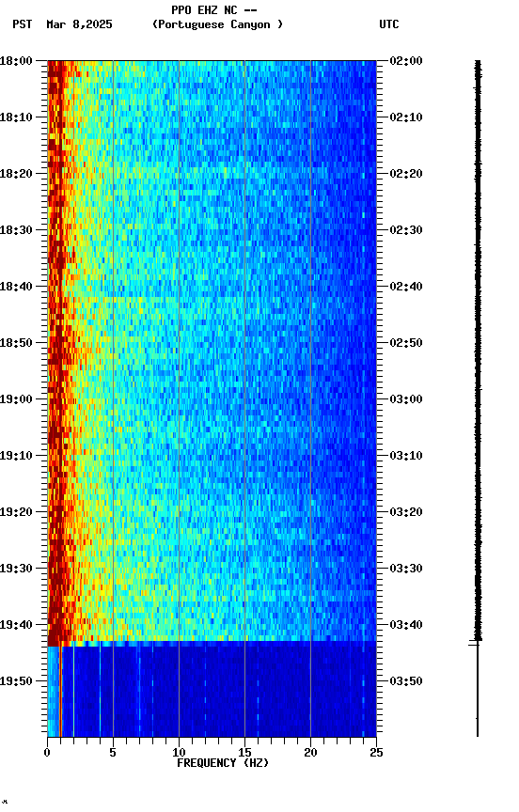Click the 02:30 UTC time label
The width and height of the screenshot is (519, 812).
pyautogui.click(x=406, y=230)
